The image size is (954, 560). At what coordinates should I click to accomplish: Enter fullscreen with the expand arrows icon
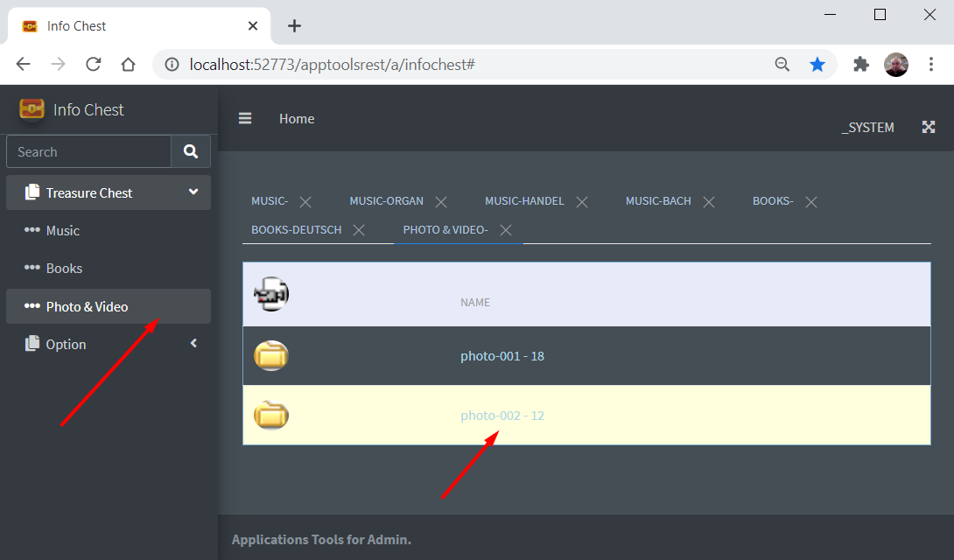pos(929,127)
